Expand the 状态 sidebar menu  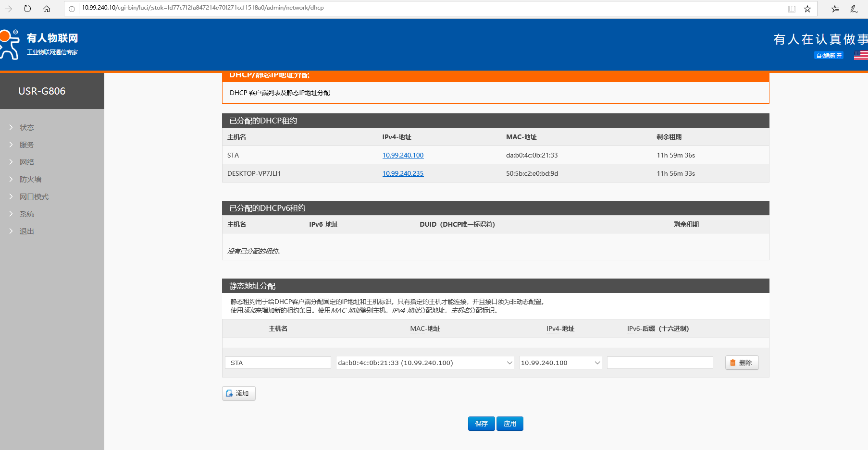pos(27,128)
